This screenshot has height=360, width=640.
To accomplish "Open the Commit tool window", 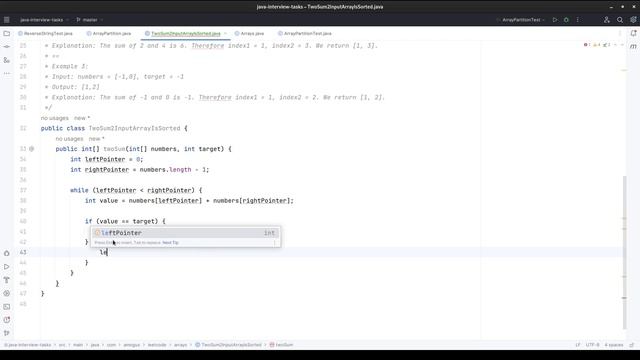I will (7, 47).
